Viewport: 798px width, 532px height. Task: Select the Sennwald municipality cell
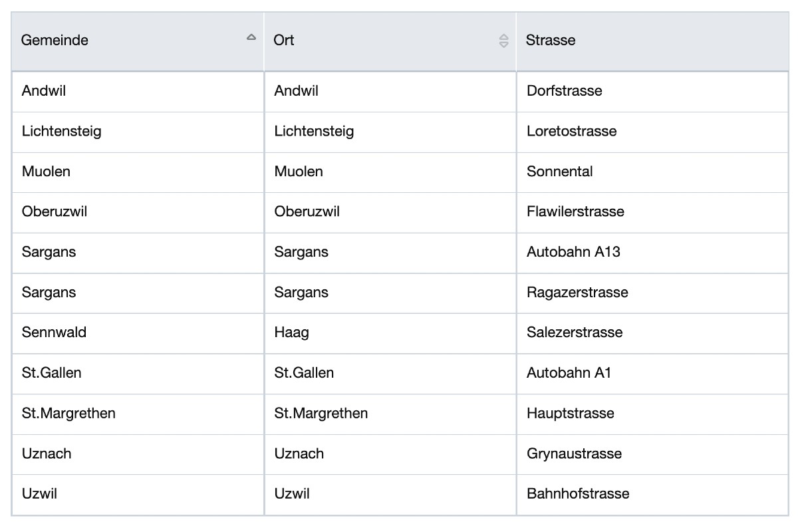(54, 332)
